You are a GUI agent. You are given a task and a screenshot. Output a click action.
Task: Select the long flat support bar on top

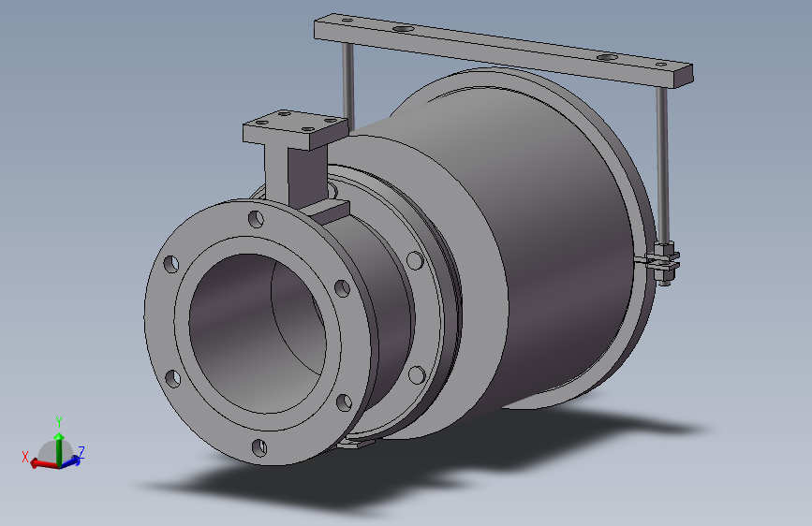tap(503, 51)
